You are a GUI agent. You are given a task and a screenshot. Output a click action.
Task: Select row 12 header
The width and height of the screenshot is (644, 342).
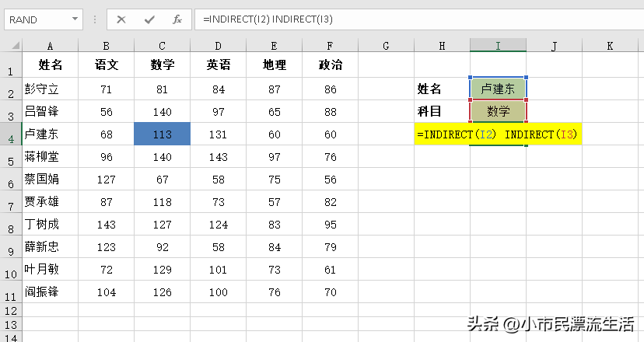coord(11,310)
